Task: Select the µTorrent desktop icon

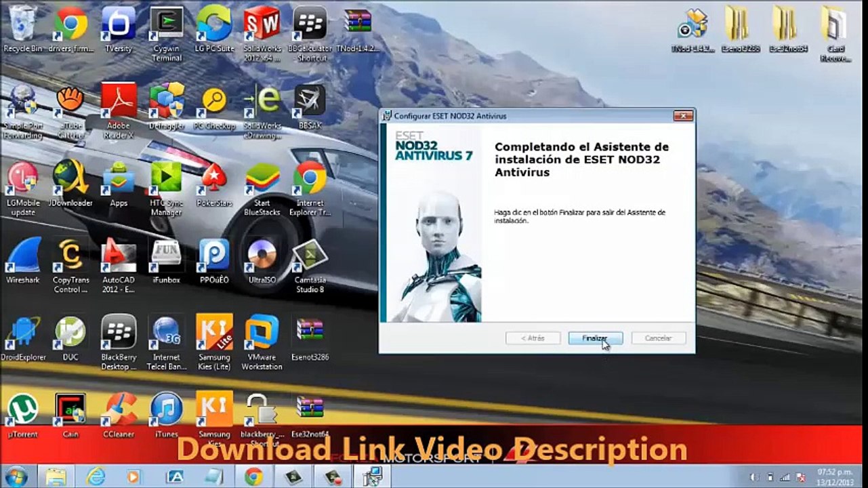Action: (x=23, y=415)
